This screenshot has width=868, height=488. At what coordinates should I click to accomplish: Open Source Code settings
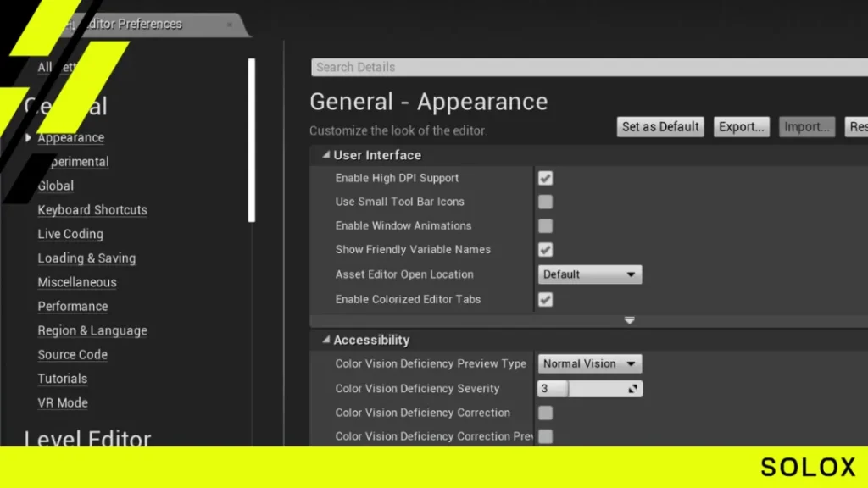point(73,355)
